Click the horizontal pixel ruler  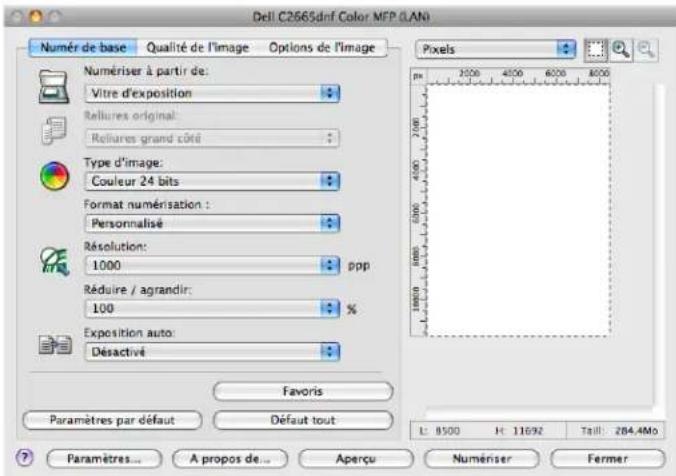[518, 76]
